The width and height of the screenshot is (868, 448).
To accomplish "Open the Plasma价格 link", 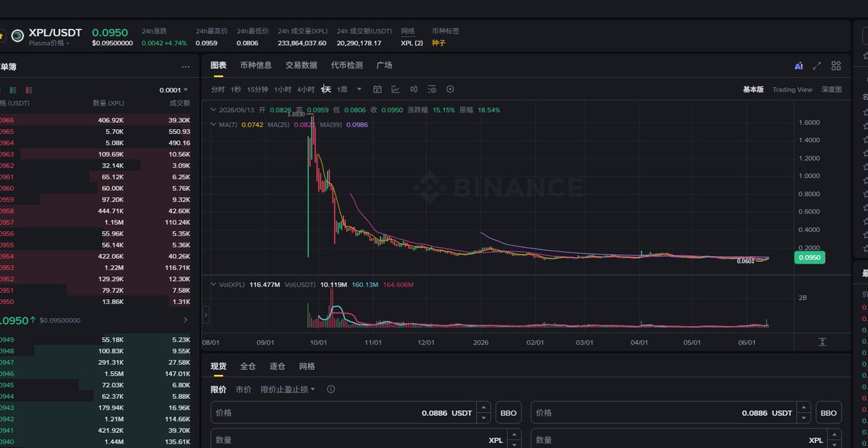I will pyautogui.click(x=49, y=43).
